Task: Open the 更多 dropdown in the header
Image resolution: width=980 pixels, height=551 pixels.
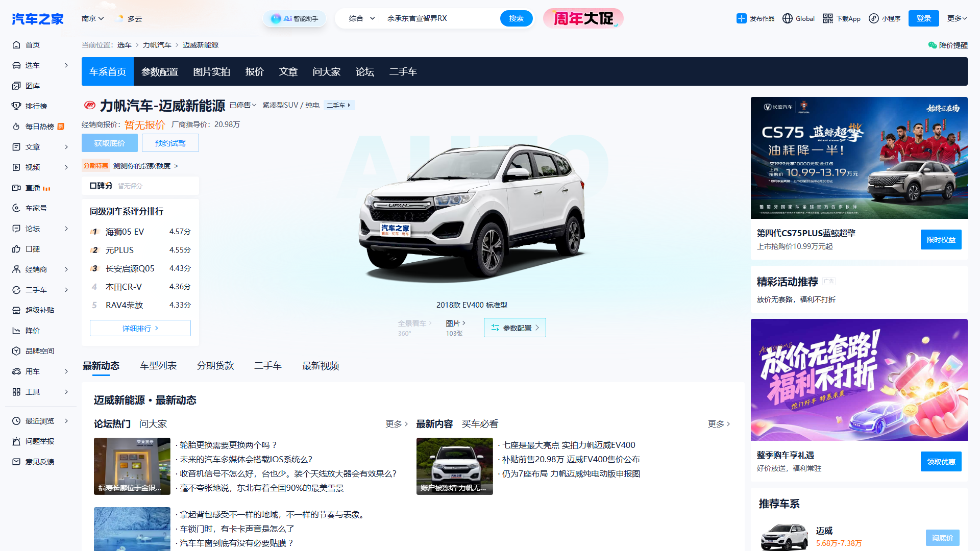Action: tap(957, 18)
